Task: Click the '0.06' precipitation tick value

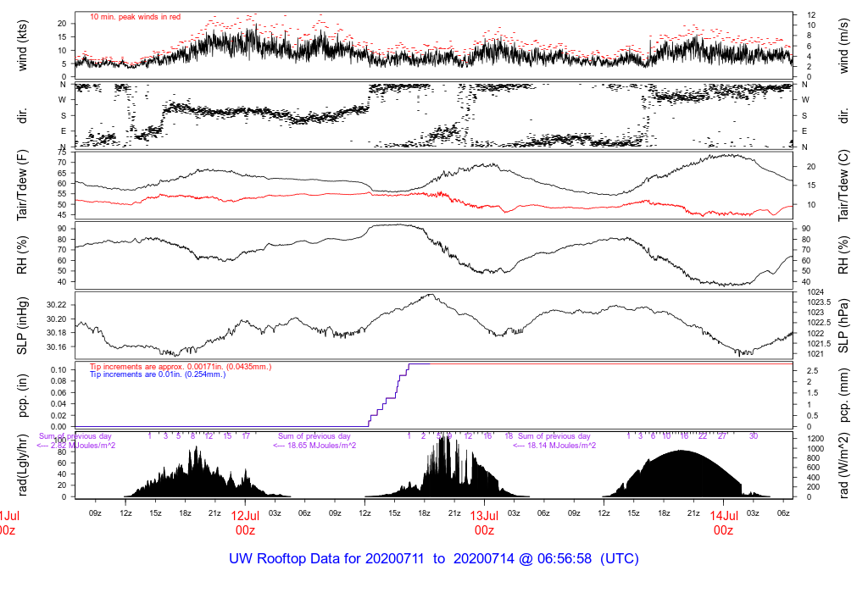Action: pyautogui.click(x=58, y=392)
